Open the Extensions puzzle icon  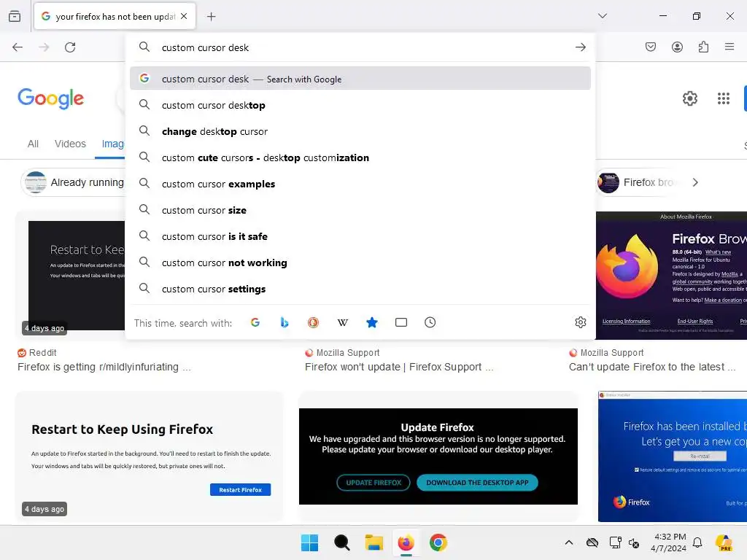703,47
